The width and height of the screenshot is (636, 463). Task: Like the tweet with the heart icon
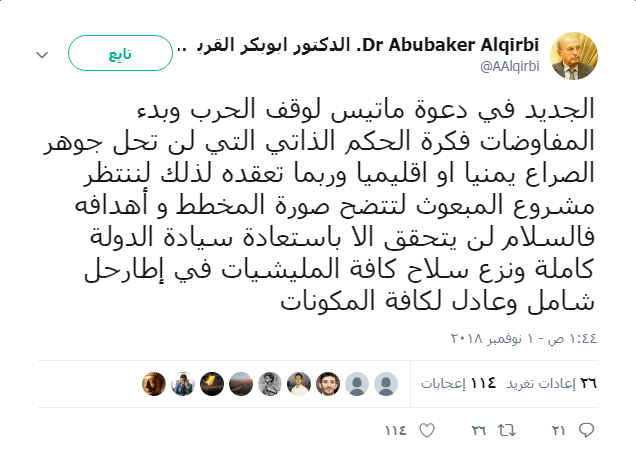point(427,431)
